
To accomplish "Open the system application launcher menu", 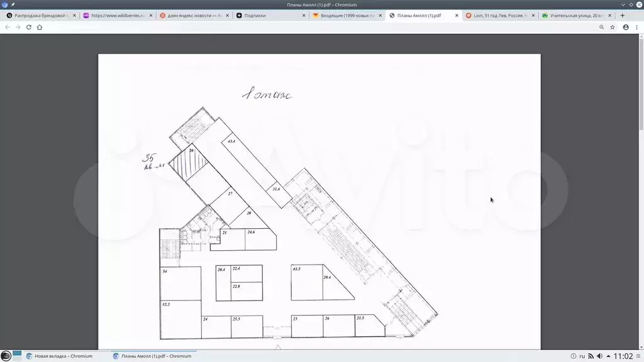I will pos(6,356).
